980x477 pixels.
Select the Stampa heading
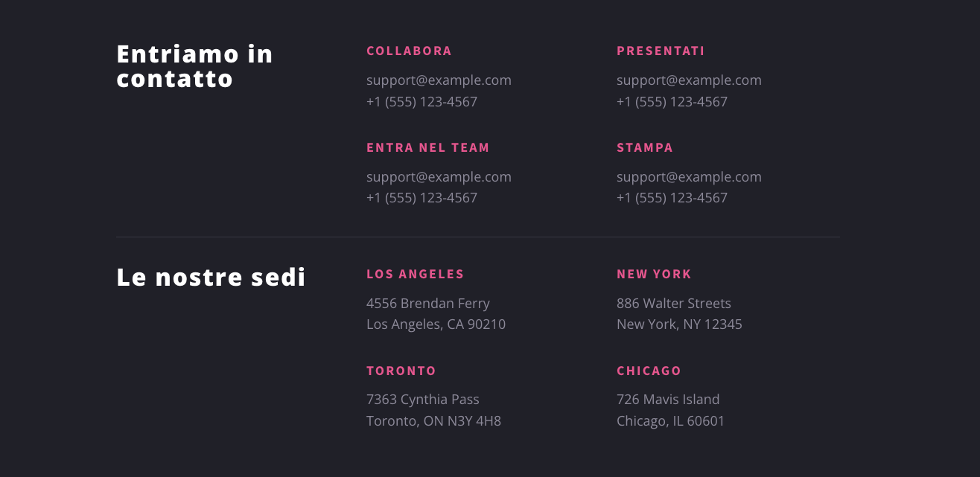click(x=645, y=148)
